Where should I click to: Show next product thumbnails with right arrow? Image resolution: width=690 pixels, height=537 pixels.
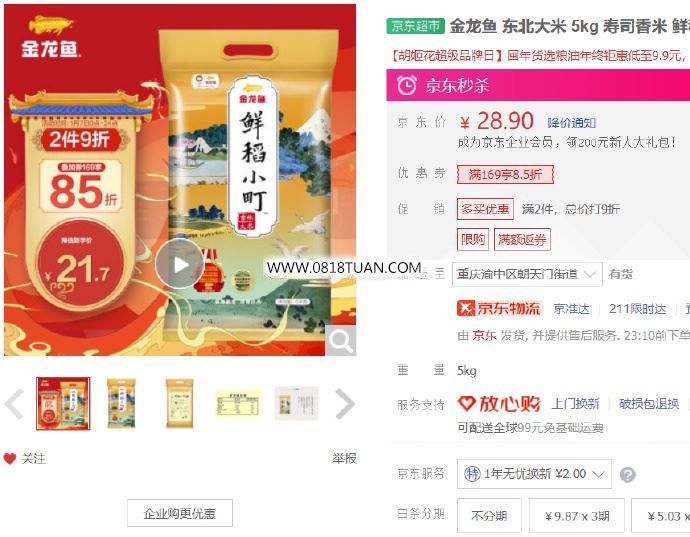tap(345, 403)
